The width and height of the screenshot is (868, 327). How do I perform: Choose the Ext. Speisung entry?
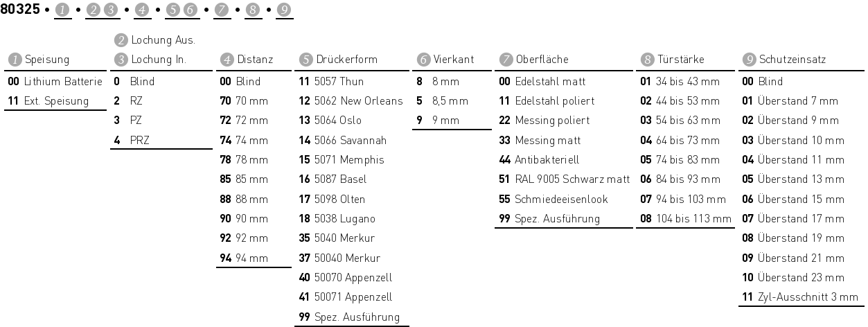coord(48,101)
